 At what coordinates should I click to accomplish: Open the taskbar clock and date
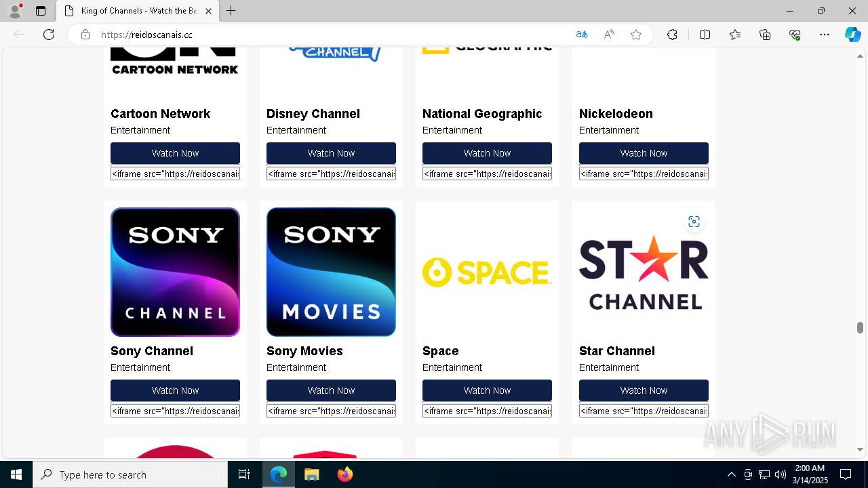point(810,474)
